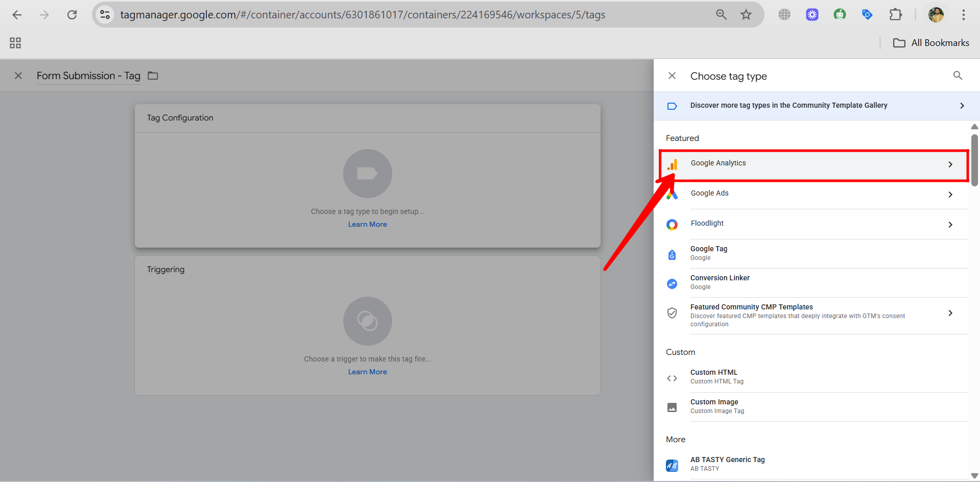The height and width of the screenshot is (482, 980).
Task: Expand Google Ads chevron arrow
Action: (950, 195)
